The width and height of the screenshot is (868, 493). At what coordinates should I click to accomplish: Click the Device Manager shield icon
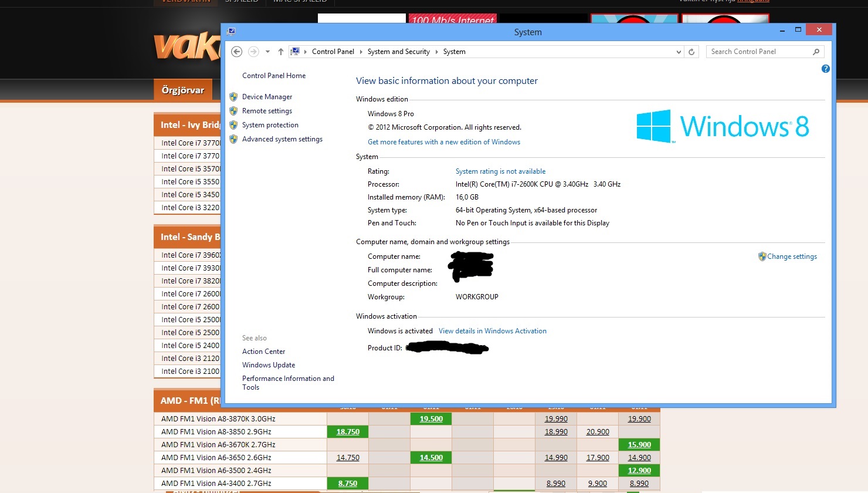pyautogui.click(x=233, y=97)
